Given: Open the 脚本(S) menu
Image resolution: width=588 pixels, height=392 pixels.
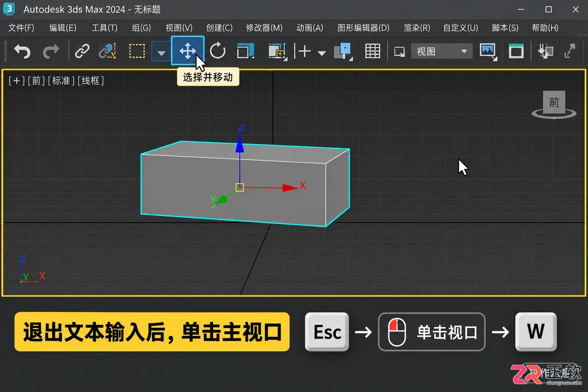Looking at the screenshot, I should (x=505, y=28).
